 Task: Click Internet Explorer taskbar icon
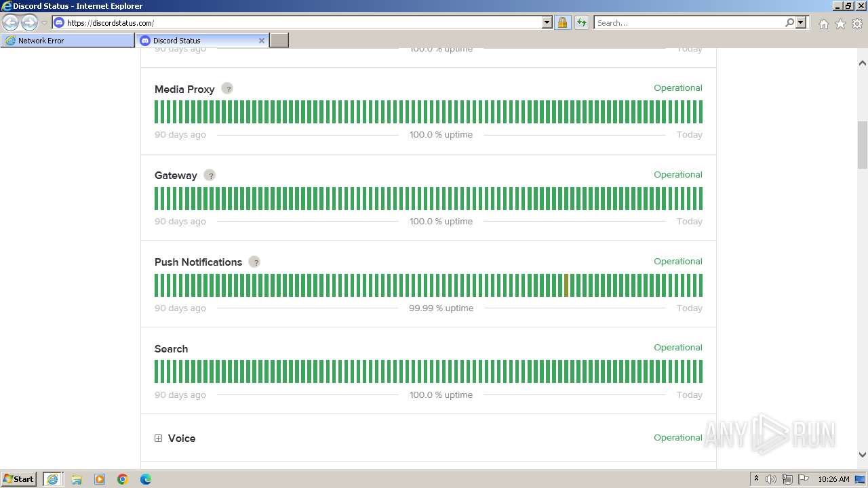tap(52, 479)
